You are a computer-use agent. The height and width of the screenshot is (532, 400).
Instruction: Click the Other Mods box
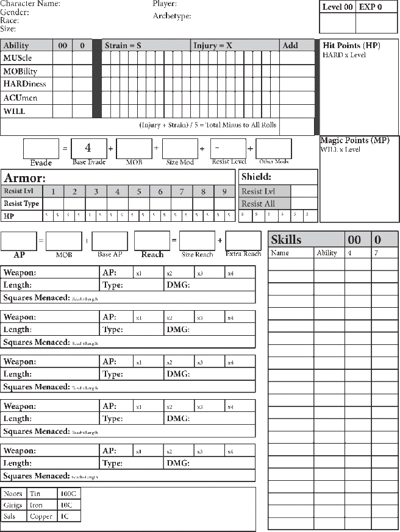[274, 148]
